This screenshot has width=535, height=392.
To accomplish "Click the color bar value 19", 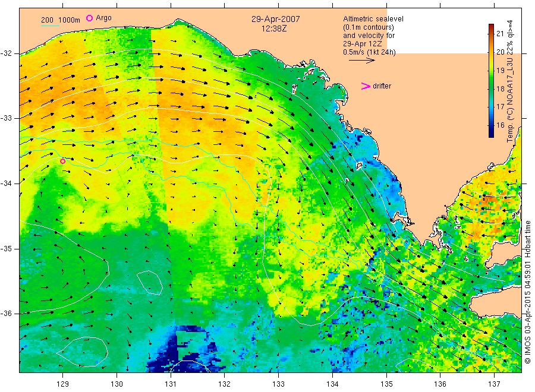I will [x=500, y=71].
